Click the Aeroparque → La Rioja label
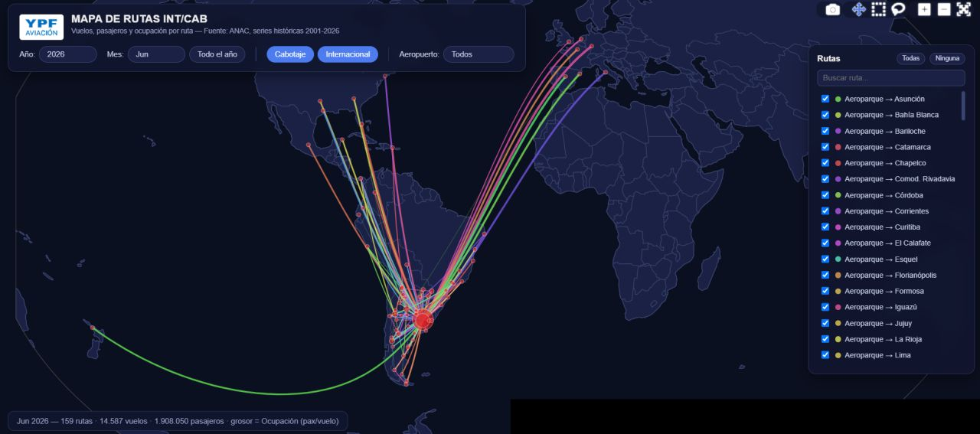 click(x=883, y=339)
